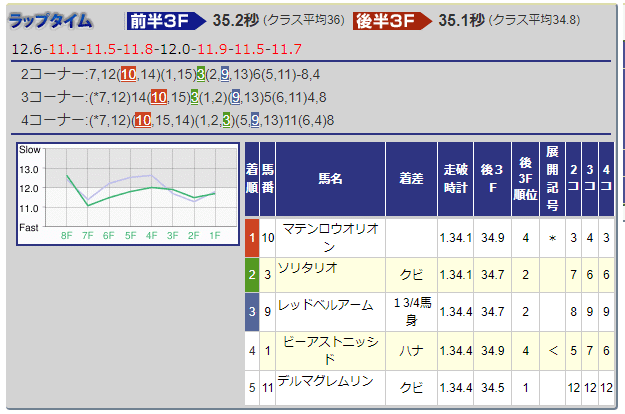
Task: Click the blue 3rd place finish cell
Action: pyautogui.click(x=252, y=312)
